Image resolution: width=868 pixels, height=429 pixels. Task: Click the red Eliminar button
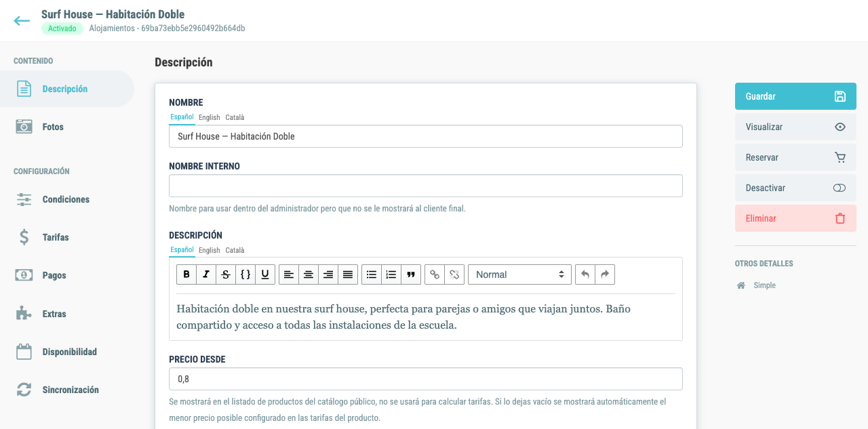pyautogui.click(x=795, y=218)
